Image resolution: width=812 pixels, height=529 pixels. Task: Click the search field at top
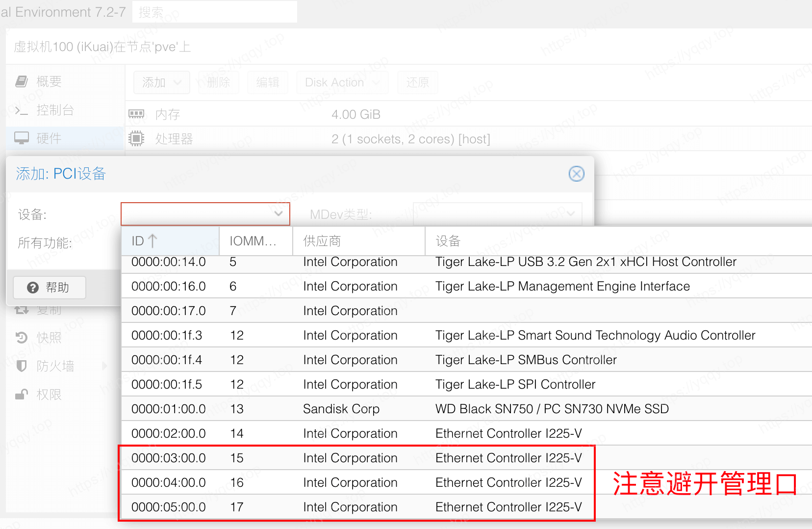coord(215,12)
